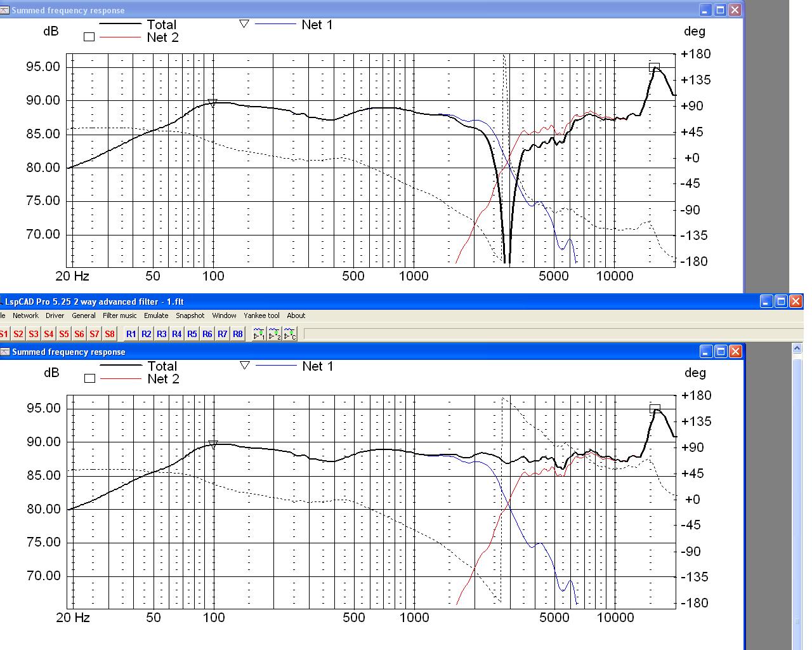Image resolution: width=812 pixels, height=650 pixels.
Task: Click the R5 snapshot recall button
Action: (x=192, y=334)
